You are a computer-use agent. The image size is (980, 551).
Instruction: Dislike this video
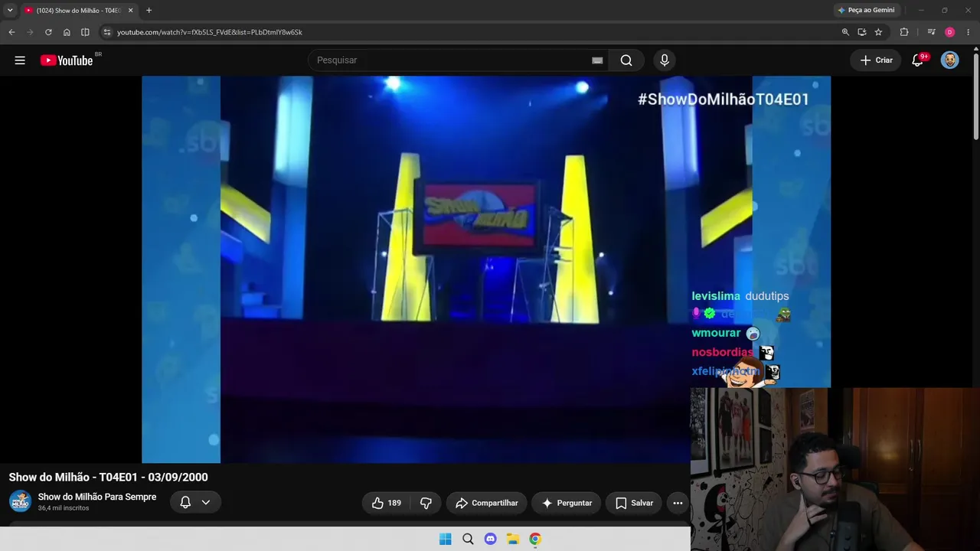426,503
